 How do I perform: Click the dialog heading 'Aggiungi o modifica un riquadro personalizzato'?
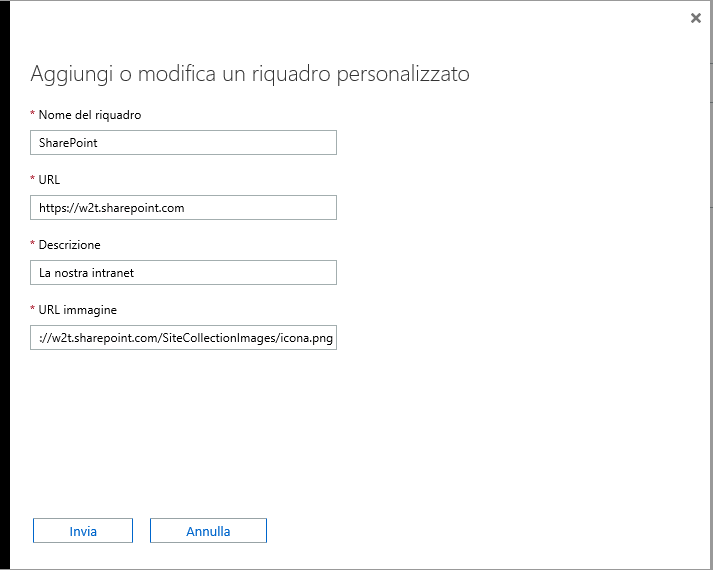pos(250,74)
